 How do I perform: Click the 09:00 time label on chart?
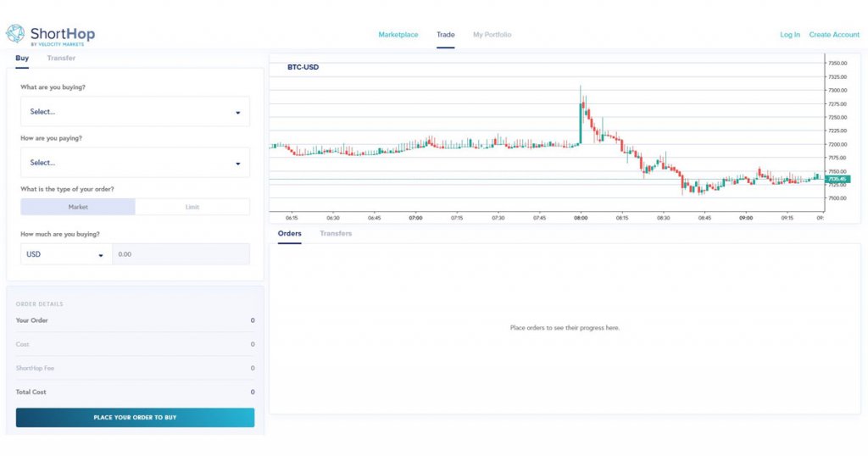point(746,218)
